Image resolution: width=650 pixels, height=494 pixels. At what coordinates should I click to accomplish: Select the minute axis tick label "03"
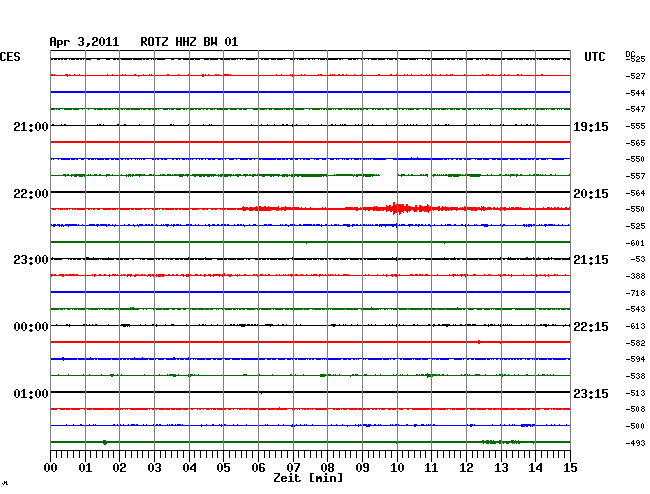[155, 468]
